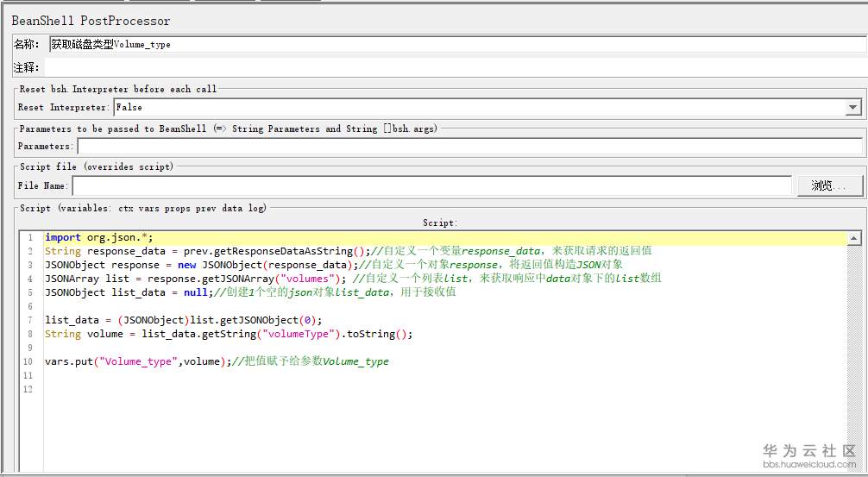Click the 注释 comment input field
This screenshot has width=868, height=477.
(456, 67)
